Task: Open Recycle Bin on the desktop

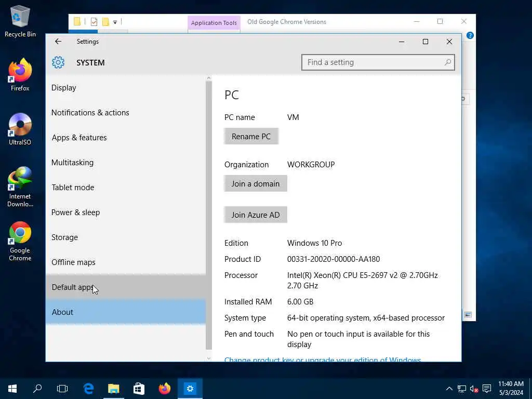Action: click(20, 21)
